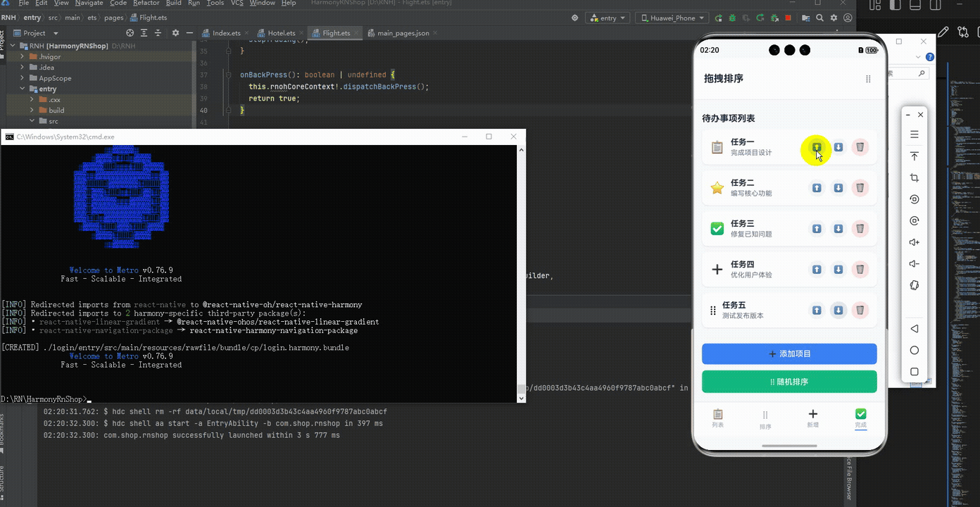Click Locate target icon in Project panel
Image resolution: width=980 pixels, height=507 pixels.
[x=130, y=33]
